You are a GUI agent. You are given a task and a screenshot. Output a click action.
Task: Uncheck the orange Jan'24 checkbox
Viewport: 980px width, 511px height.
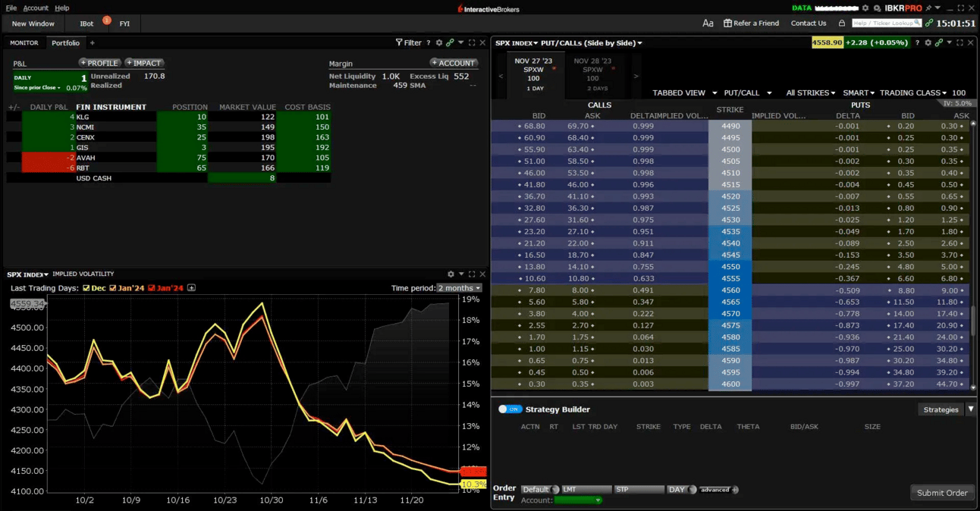113,288
